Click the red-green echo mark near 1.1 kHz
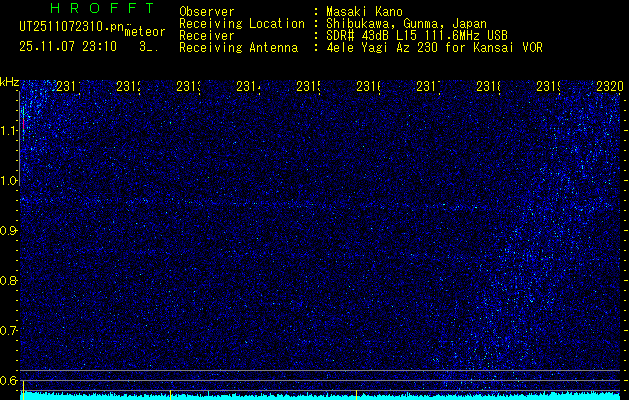Image resolution: width=629 pixels, height=400 pixels. tap(24, 122)
